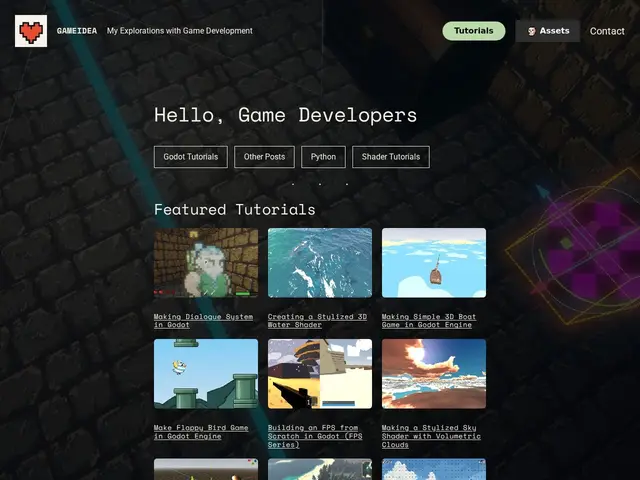This screenshot has width=640, height=480.
Task: Click 'Making Simple 3D Boat Game' link
Action: [429, 321]
